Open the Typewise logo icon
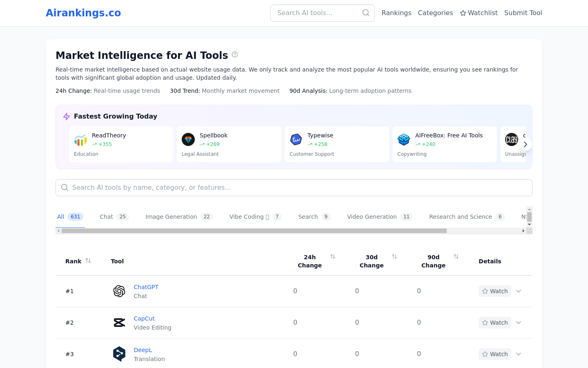 point(296,139)
